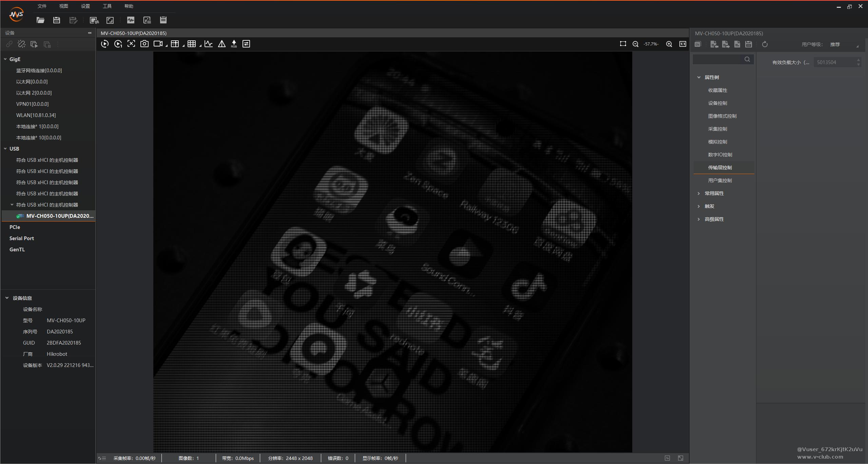Screen dimensions: 868x464
Task: Open the 用户等级 推荐 dropdown
Action: pyautogui.click(x=844, y=44)
